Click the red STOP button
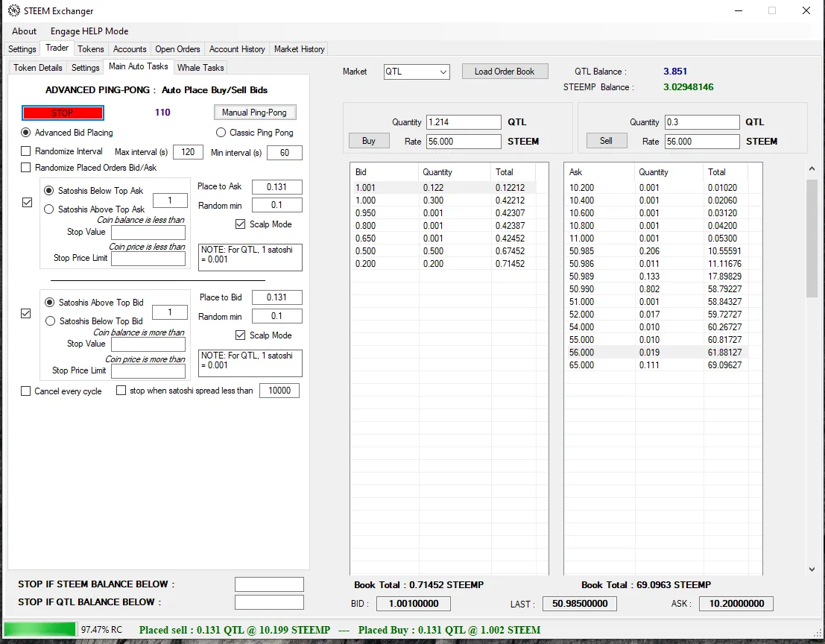Screen dimensions: 825x644 pyautogui.click(x=63, y=113)
